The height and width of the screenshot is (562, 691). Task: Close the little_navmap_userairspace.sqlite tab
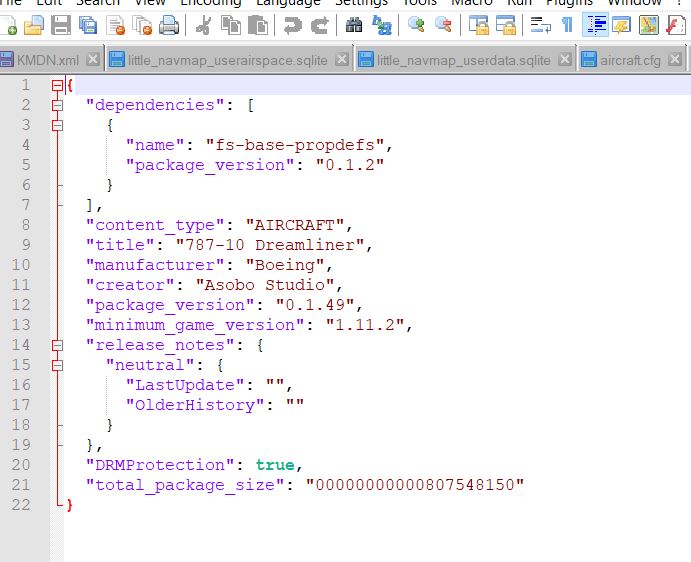(342, 59)
